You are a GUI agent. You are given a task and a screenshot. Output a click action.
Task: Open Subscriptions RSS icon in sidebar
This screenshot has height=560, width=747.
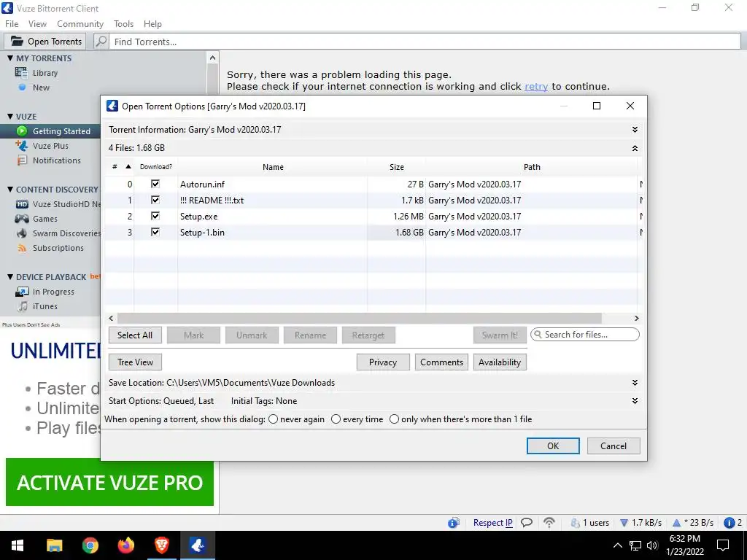(22, 248)
